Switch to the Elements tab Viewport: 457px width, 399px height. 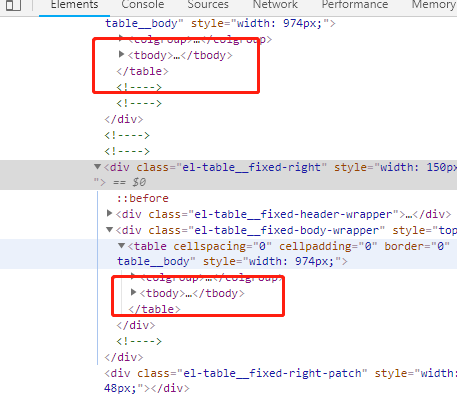point(74,5)
